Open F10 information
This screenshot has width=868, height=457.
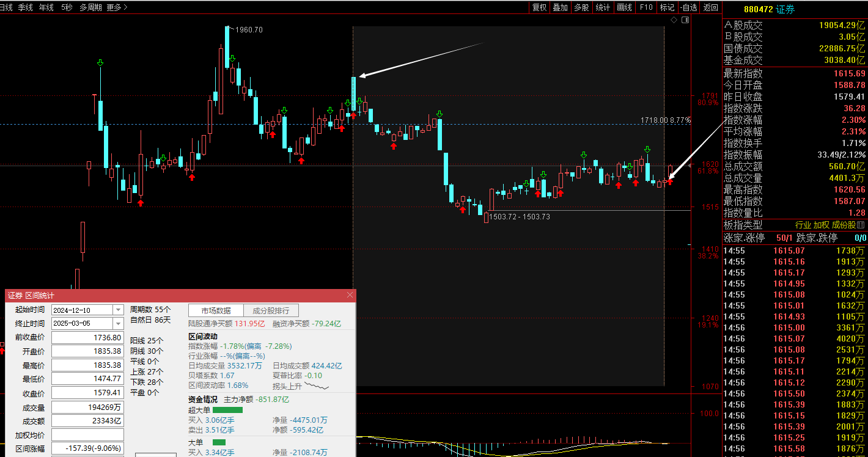tap(646, 7)
